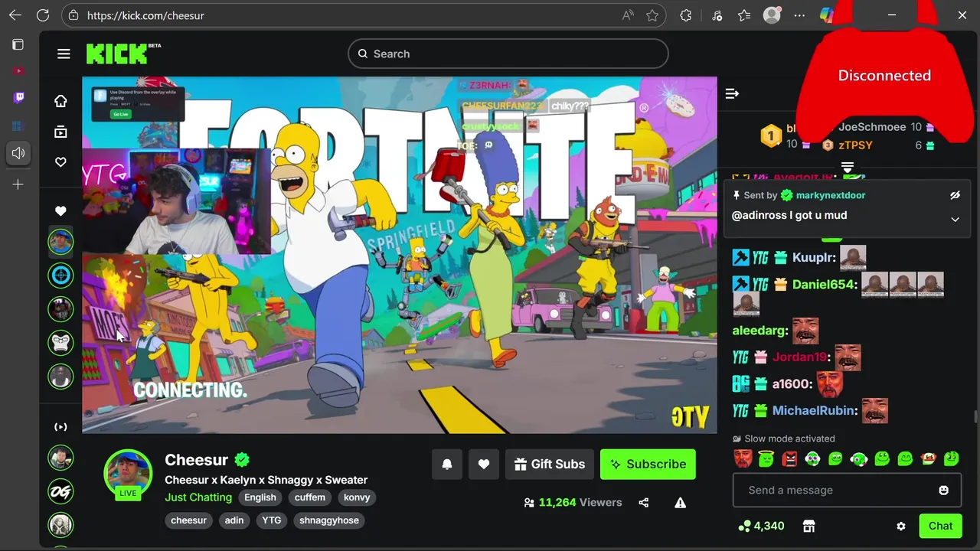This screenshot has height=551, width=980.
Task: Click Kuuplr username in chat
Action: coord(813,257)
